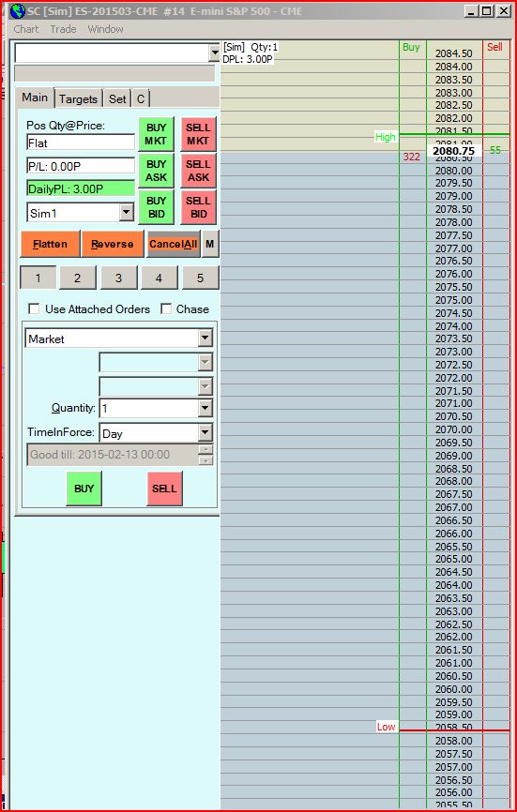Open the TimeInForce Day dropdown
The width and height of the screenshot is (517, 812).
[205, 433]
